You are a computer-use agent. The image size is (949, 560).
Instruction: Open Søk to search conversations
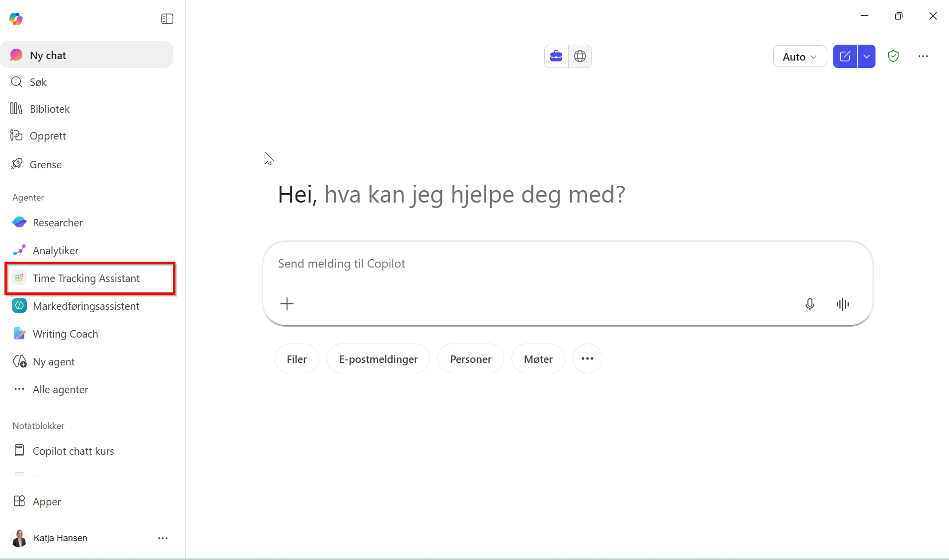[x=38, y=82]
